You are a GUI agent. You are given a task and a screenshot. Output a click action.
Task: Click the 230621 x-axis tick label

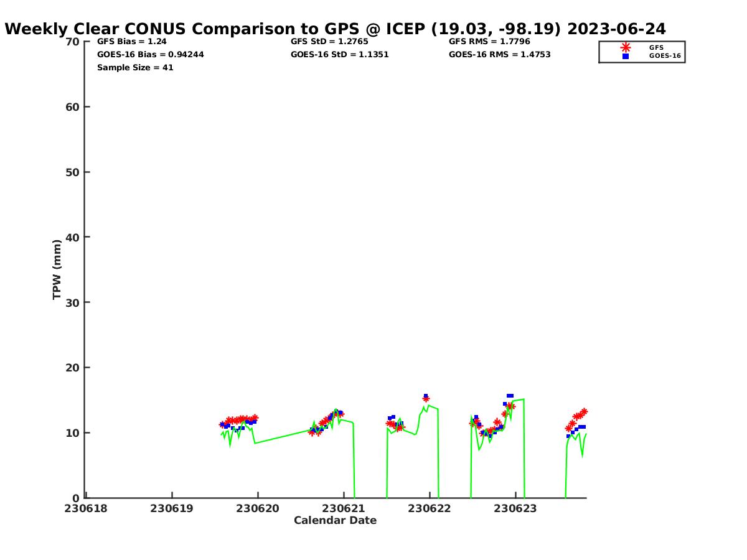click(343, 508)
